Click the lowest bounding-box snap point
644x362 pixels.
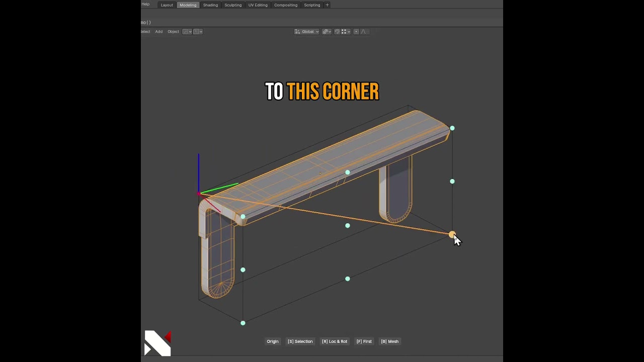click(x=243, y=323)
